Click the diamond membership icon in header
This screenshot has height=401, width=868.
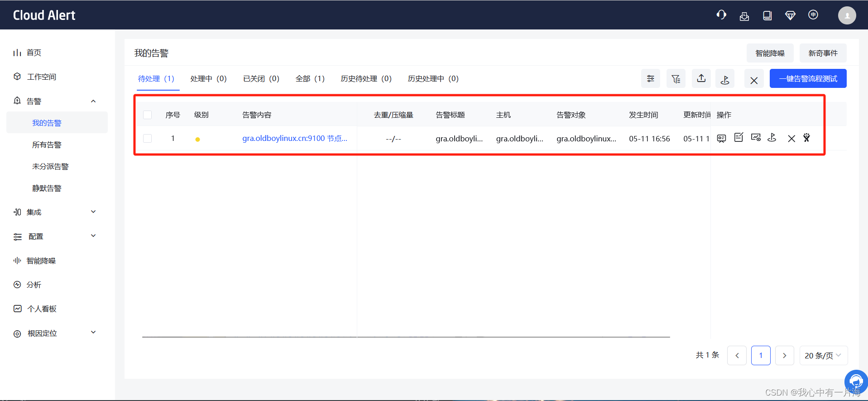(x=790, y=16)
